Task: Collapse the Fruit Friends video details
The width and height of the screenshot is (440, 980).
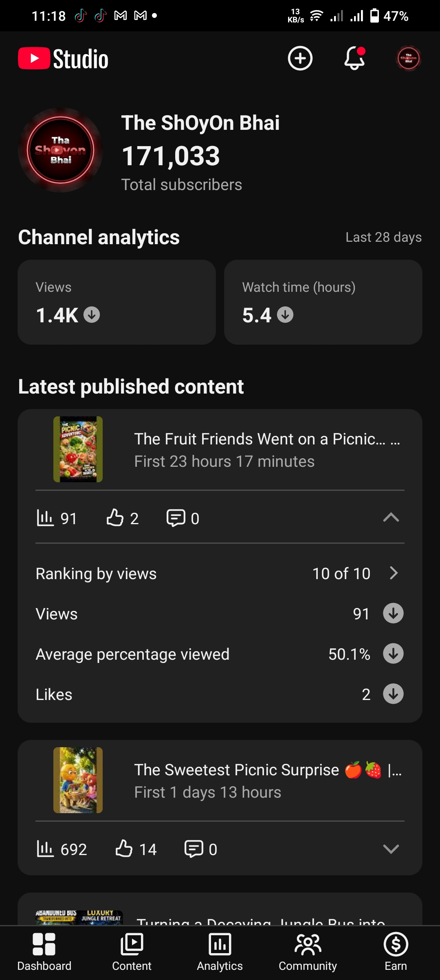Action: point(391,517)
